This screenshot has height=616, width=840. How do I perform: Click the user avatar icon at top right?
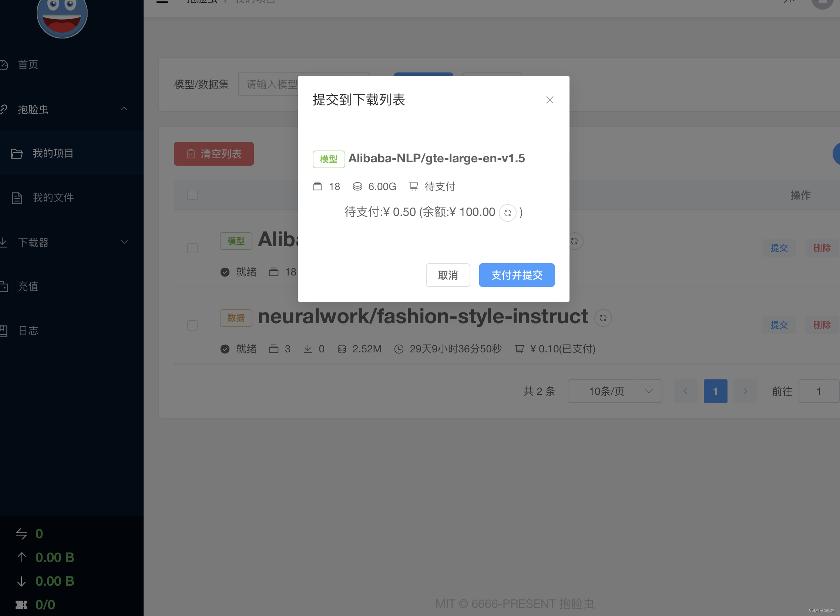click(x=822, y=3)
